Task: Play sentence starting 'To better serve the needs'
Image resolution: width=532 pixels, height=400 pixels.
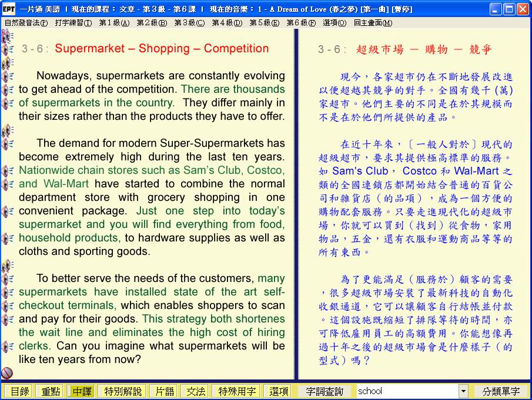Action: tap(7, 279)
